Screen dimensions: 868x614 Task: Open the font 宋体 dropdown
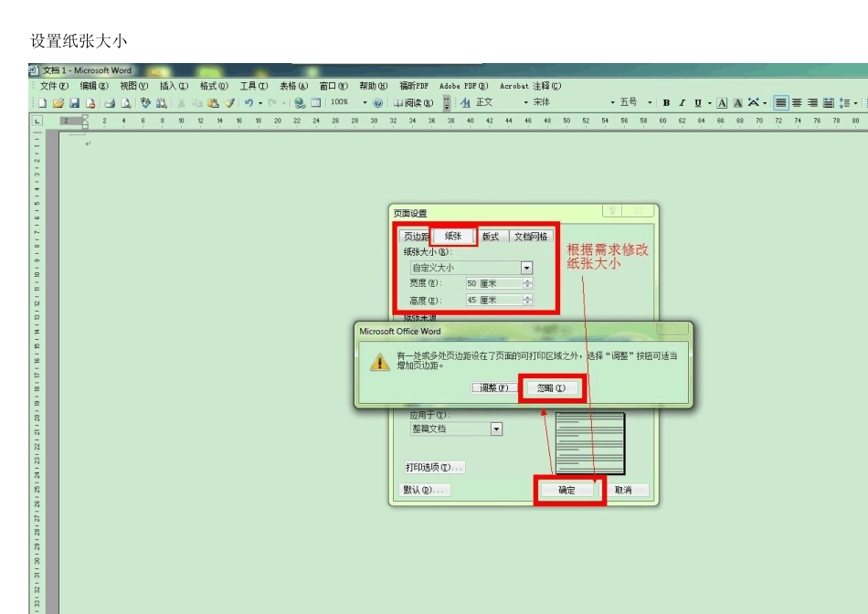click(612, 102)
